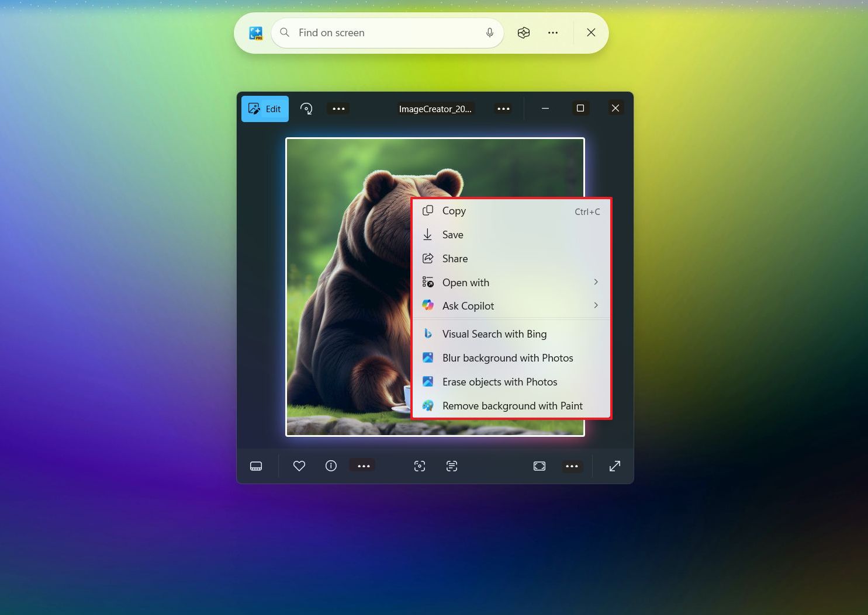
Task: Expand the Ask Copilot submenu
Action: tap(468, 305)
